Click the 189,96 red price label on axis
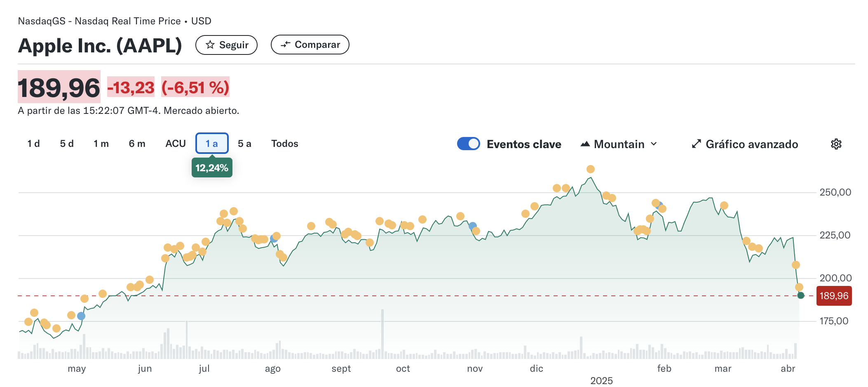868x387 pixels. [x=834, y=296]
